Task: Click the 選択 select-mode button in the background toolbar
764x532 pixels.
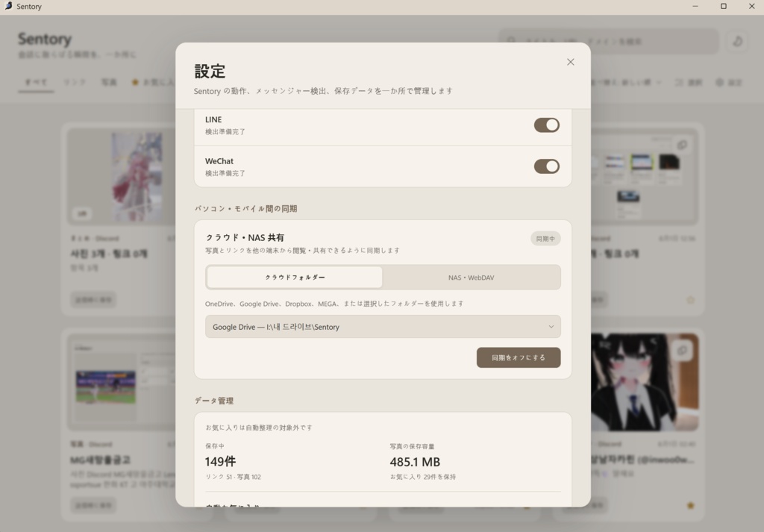Action: 689,82
